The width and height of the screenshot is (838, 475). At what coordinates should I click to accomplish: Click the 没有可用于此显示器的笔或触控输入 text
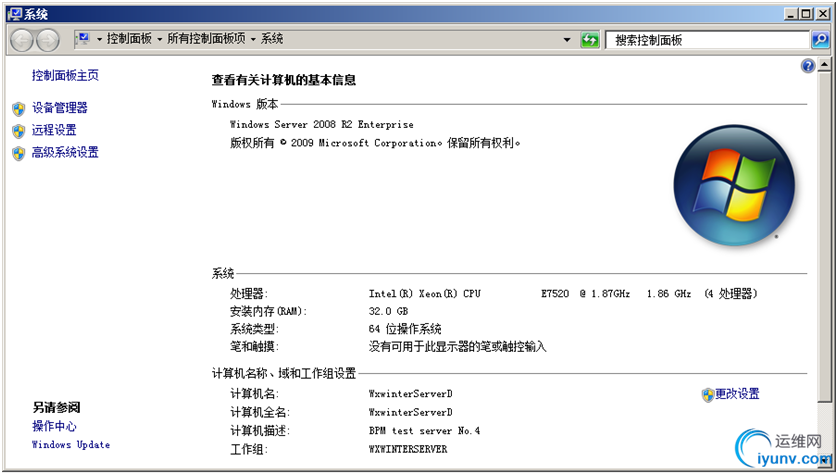coord(457,347)
